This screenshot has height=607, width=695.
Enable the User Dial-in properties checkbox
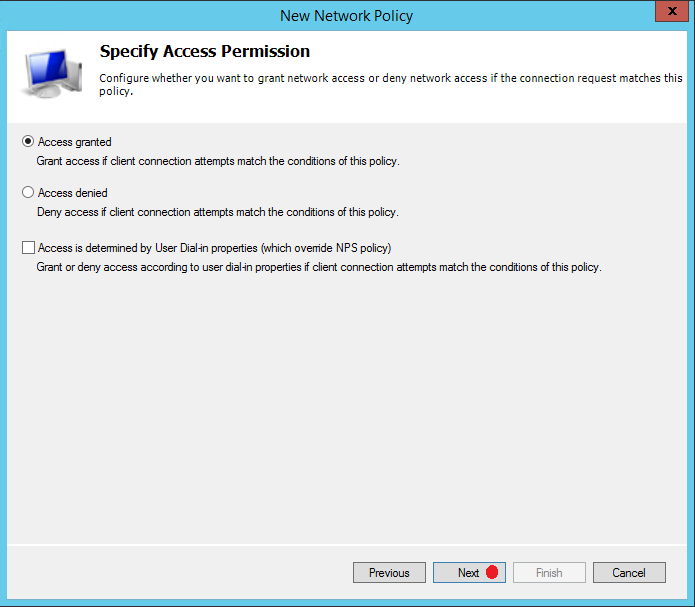pos(28,247)
